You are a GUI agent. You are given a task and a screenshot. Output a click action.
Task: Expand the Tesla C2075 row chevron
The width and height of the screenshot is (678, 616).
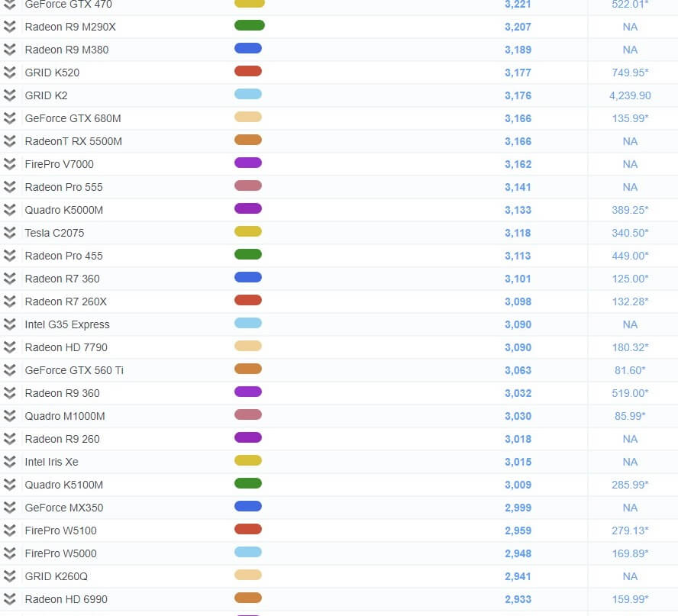point(9,233)
